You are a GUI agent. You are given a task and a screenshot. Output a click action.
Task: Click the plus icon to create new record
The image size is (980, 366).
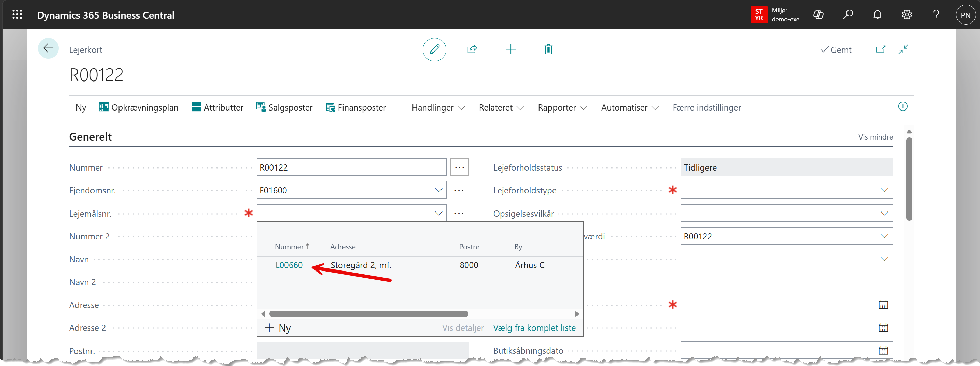[x=510, y=49]
